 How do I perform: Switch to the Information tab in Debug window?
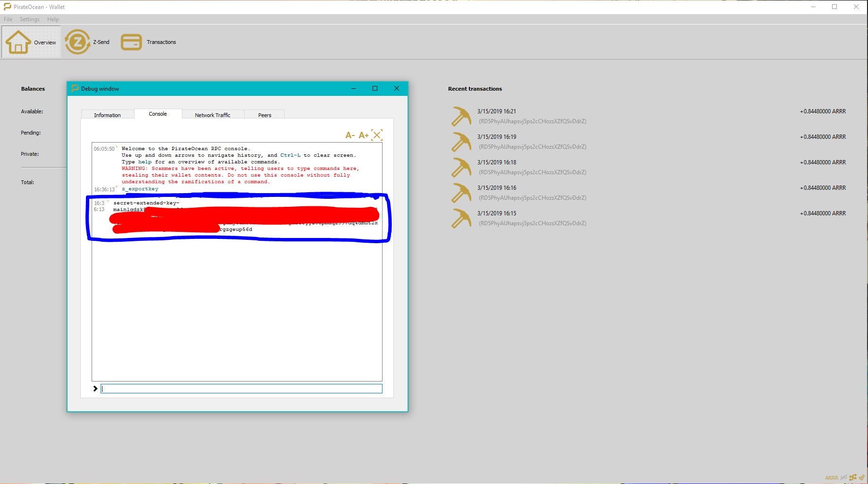click(107, 115)
